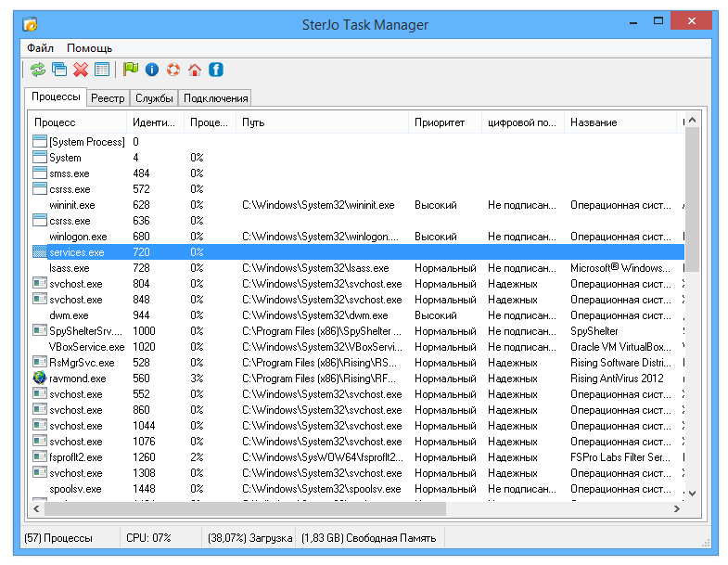Viewport: 728px width, 565px height.
Task: Sort by the Проце... CPU column header
Action: click(210, 122)
